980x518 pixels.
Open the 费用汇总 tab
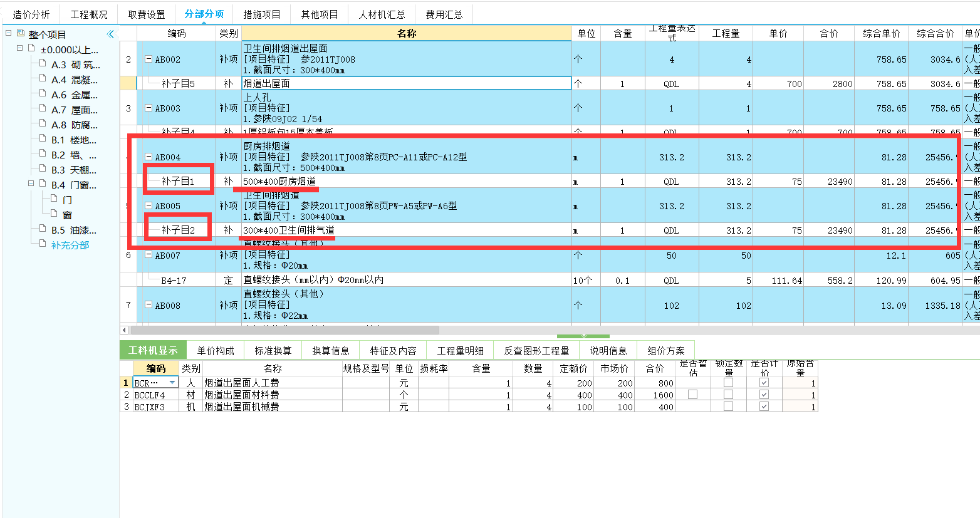pos(444,14)
